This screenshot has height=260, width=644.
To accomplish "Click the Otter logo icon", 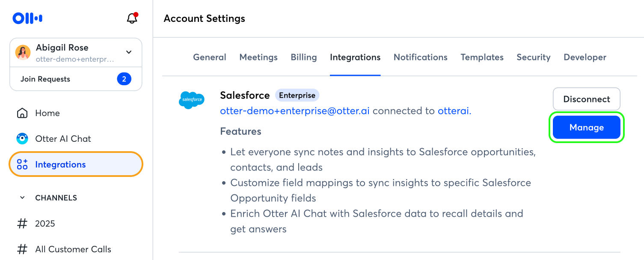I will click(x=27, y=18).
